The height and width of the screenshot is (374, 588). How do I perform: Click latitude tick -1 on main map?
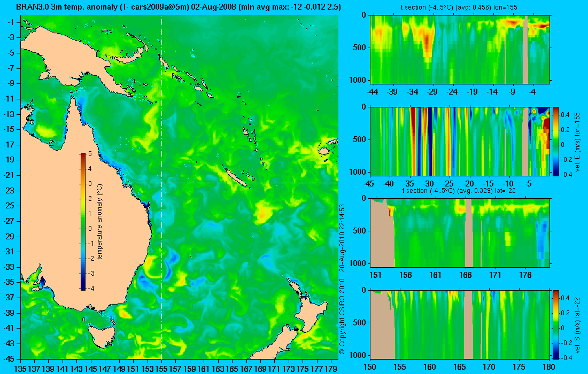(11, 22)
